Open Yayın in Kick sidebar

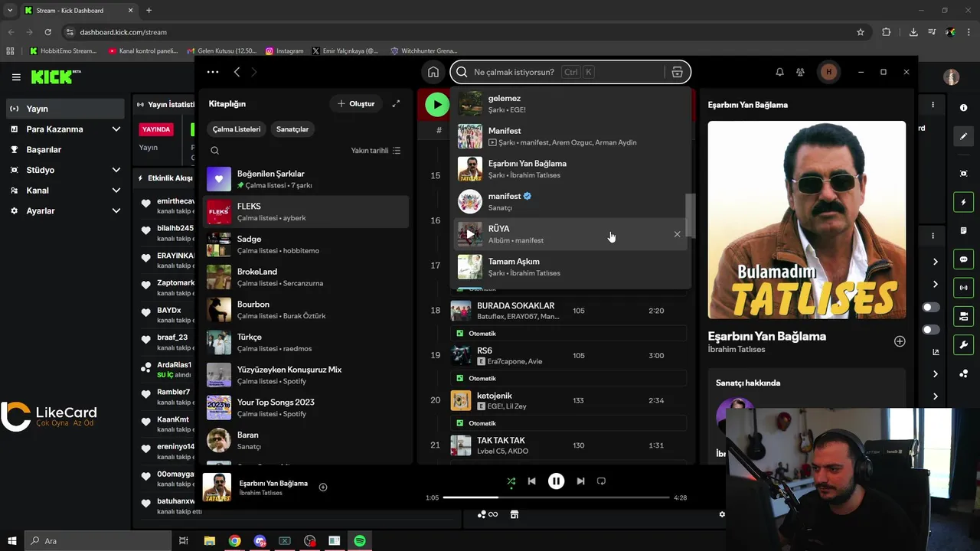65,109
